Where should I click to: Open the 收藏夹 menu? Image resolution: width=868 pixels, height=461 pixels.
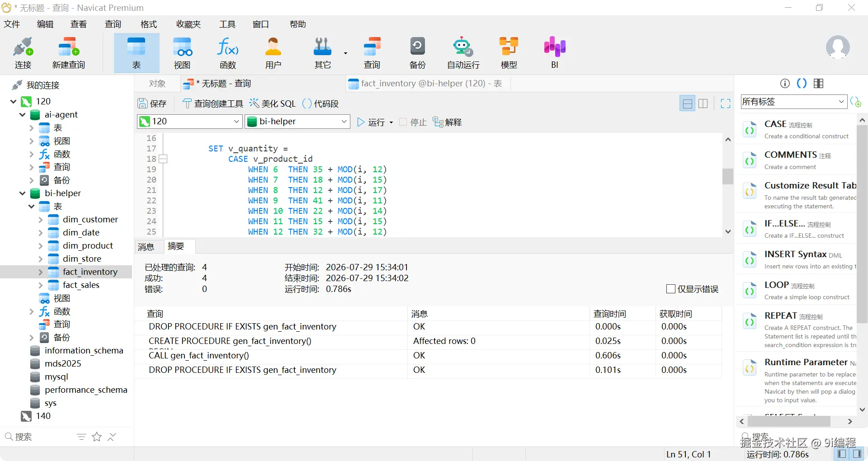pyautogui.click(x=189, y=24)
